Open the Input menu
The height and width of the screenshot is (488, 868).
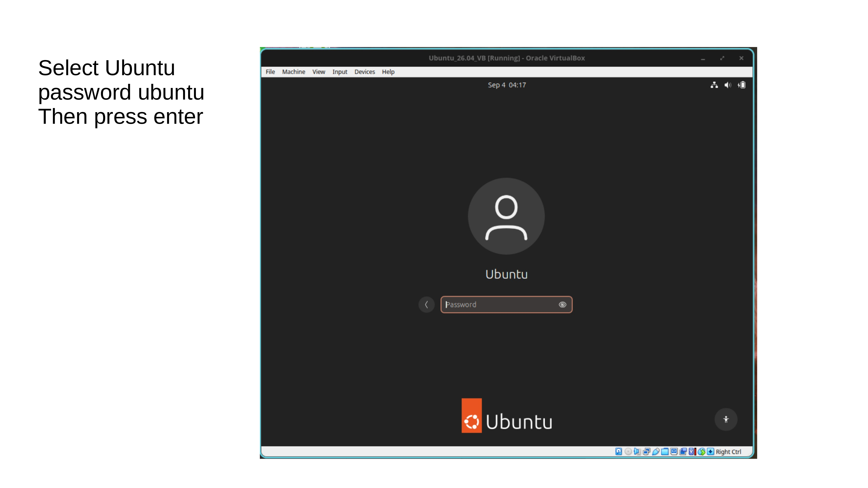click(340, 72)
